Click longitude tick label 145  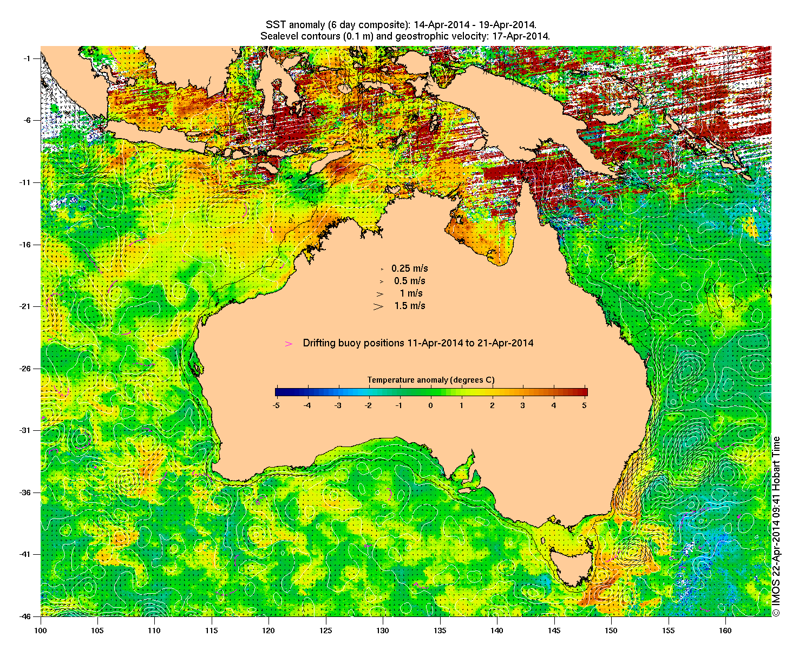click(x=554, y=631)
